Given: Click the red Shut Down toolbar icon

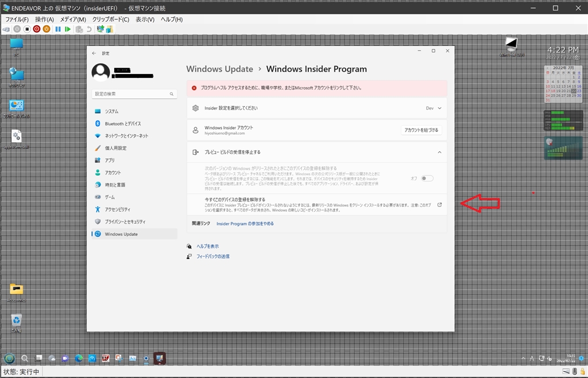Looking at the screenshot, I should click(x=37, y=29).
